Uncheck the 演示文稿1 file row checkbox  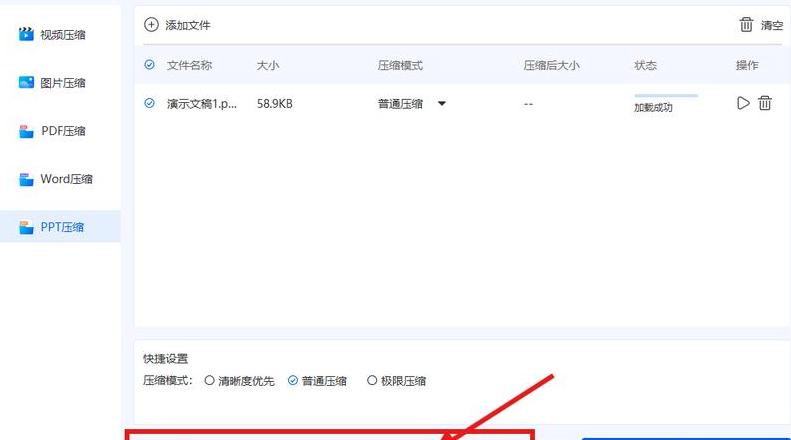pos(149,103)
